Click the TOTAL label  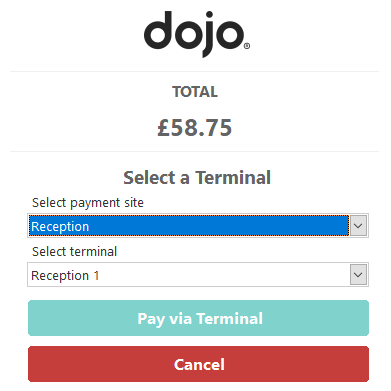(x=195, y=92)
